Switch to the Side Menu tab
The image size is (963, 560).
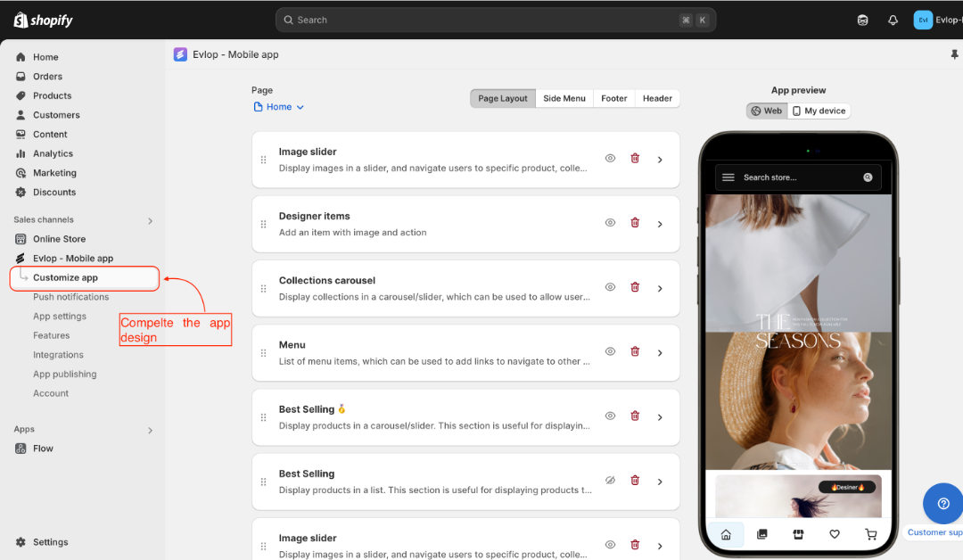point(564,98)
